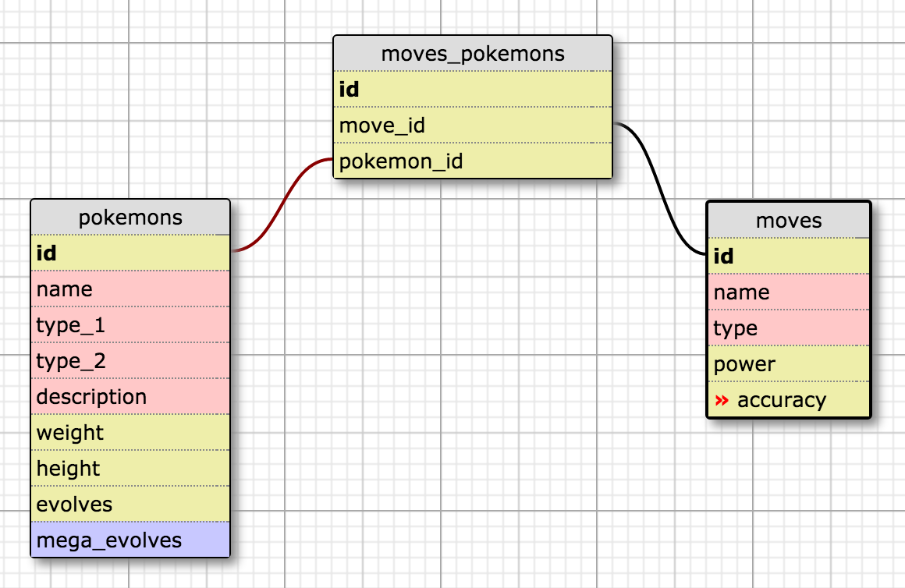The image size is (905, 588).
Task: Select the moves table title
Action: pyautogui.click(x=789, y=221)
